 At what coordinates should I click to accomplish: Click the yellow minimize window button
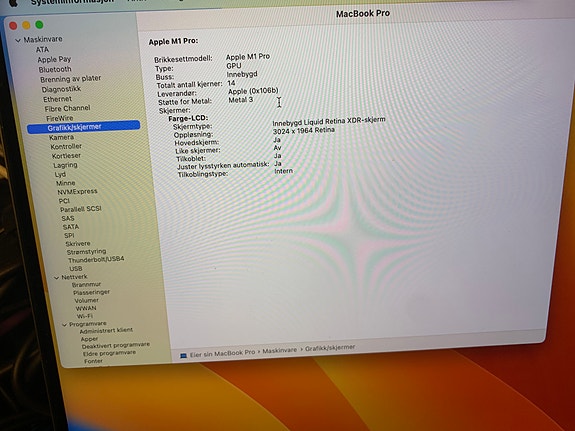(x=26, y=25)
